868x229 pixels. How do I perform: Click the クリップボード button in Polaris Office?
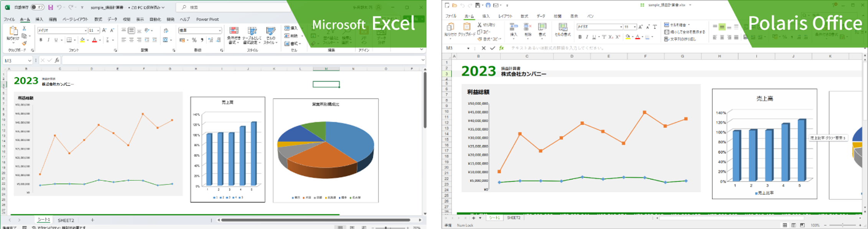[467, 30]
